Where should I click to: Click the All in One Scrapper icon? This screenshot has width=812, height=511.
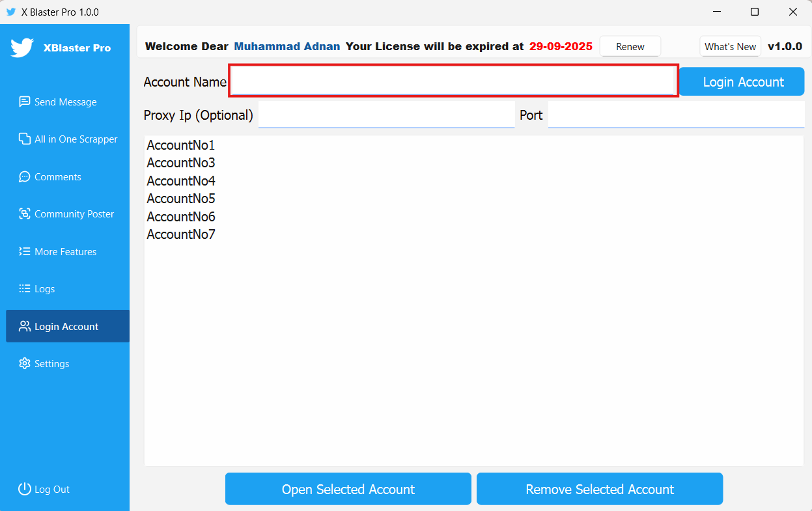(x=25, y=139)
